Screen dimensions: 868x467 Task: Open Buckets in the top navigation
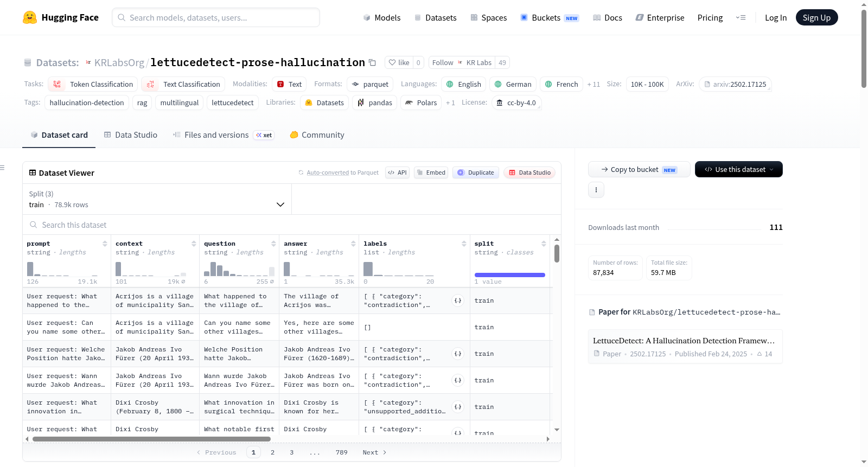click(x=550, y=18)
